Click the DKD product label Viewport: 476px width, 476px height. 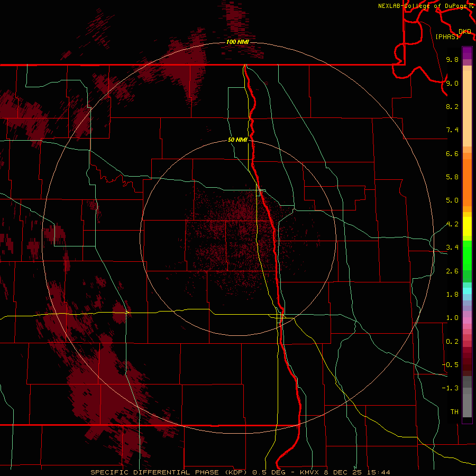(x=465, y=32)
